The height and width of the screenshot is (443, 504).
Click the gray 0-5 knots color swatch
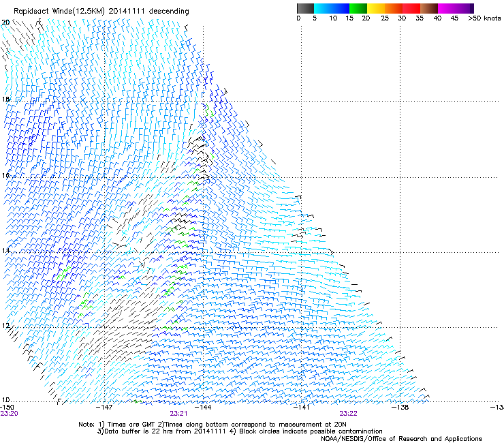pos(305,8)
